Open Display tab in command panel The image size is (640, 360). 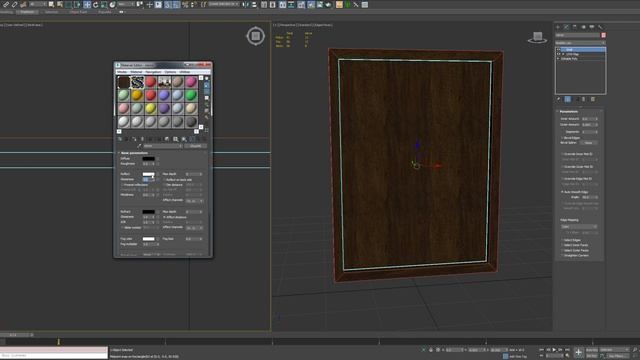[x=592, y=27]
